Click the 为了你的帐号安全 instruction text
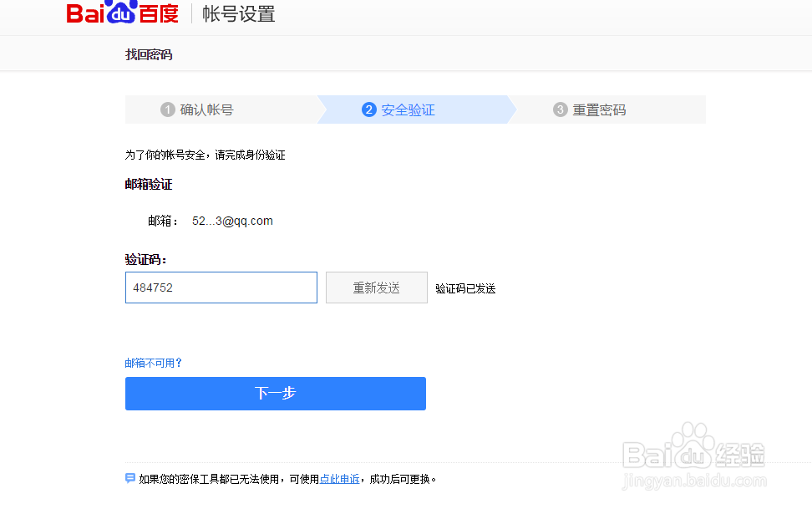 pyautogui.click(x=205, y=155)
